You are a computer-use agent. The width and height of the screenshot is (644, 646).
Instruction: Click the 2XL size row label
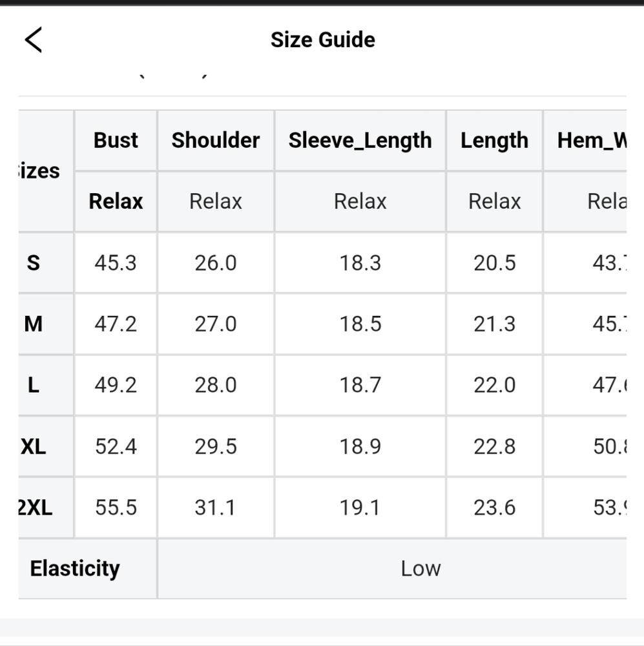click(35, 508)
